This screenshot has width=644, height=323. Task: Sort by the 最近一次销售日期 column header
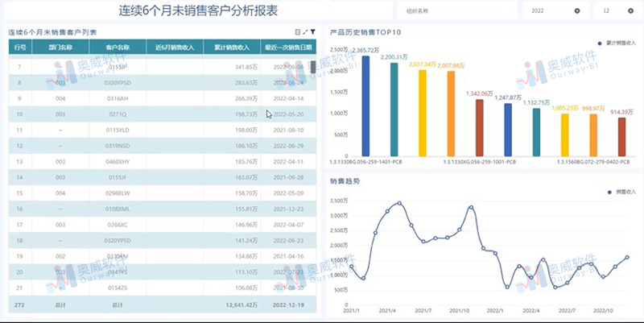point(288,48)
